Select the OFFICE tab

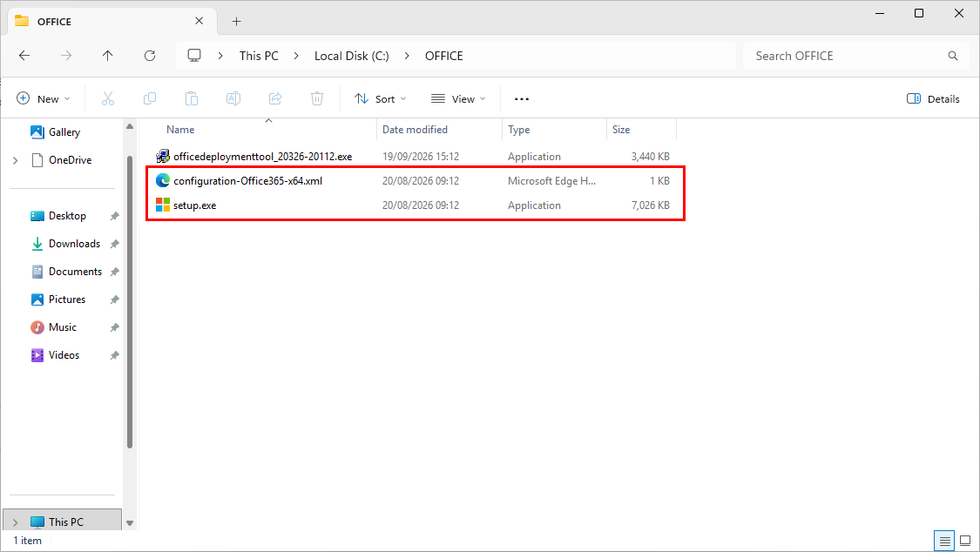pyautogui.click(x=112, y=21)
